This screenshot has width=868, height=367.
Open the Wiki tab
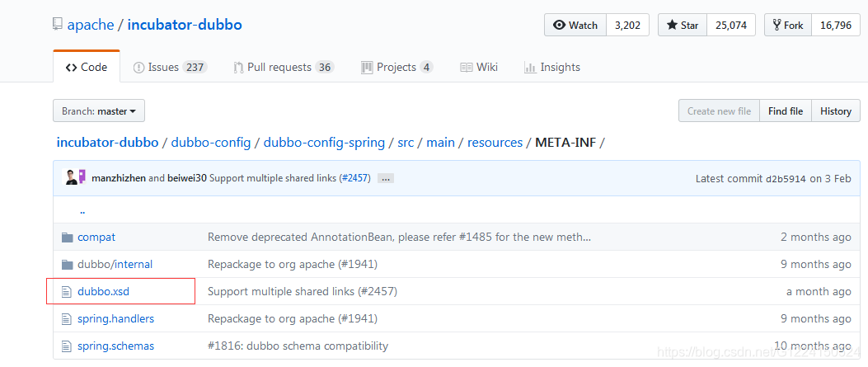(x=479, y=67)
